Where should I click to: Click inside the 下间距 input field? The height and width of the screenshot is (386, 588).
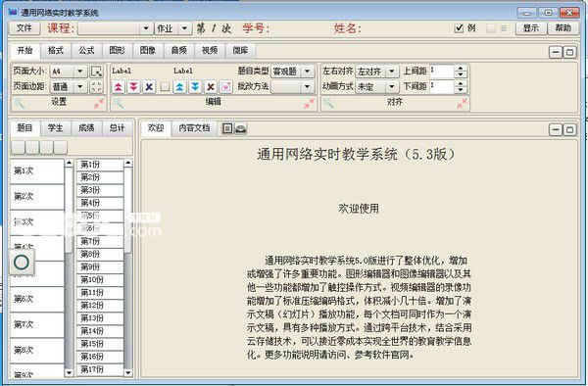pyautogui.click(x=441, y=86)
